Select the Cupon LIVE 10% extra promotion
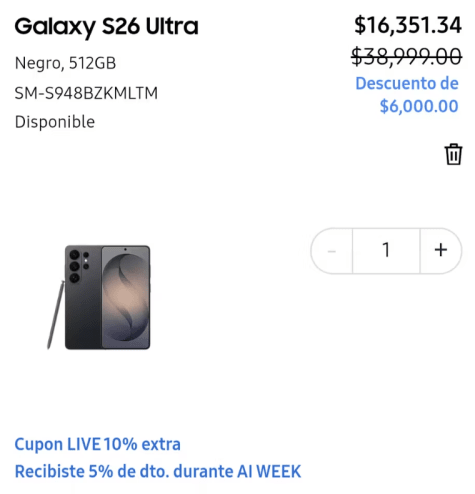Screen dimensions: 475x494 pos(98,444)
